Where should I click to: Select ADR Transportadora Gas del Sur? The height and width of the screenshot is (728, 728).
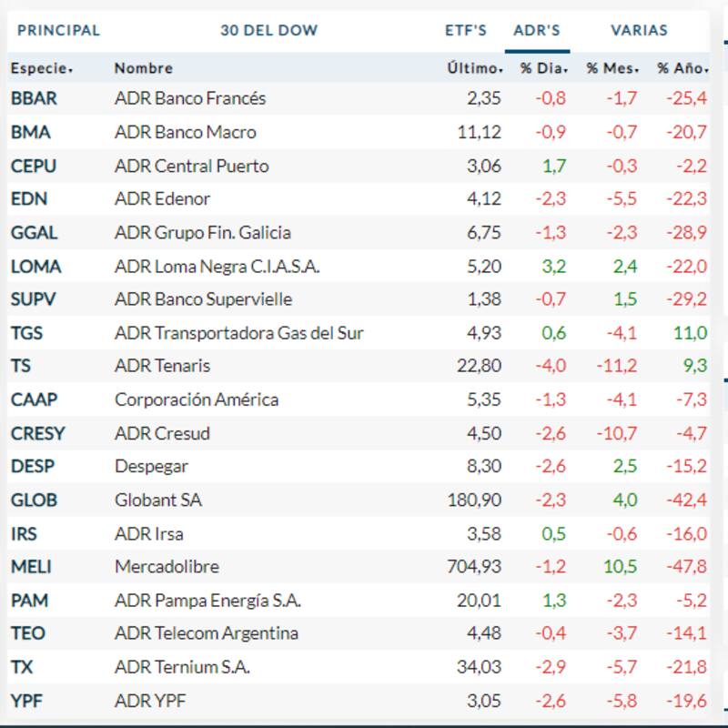pyautogui.click(x=238, y=333)
